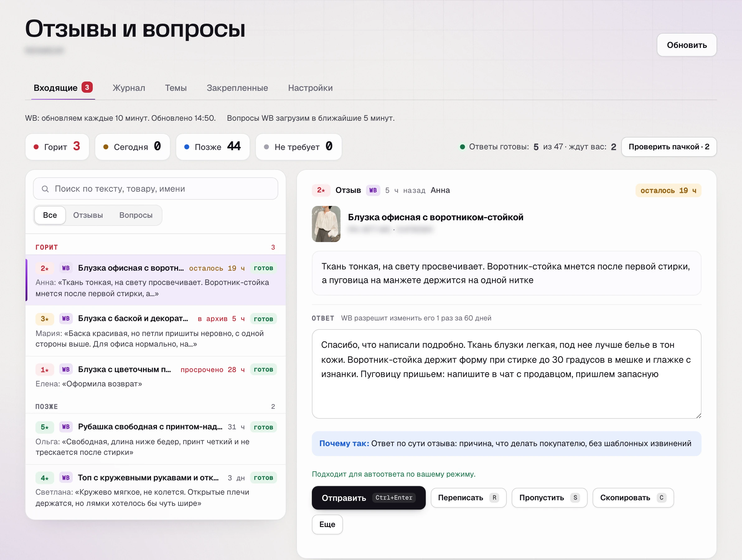The height and width of the screenshot is (560, 742).
Task: Open Блузка с баской и декорат review row
Action: (x=156, y=331)
